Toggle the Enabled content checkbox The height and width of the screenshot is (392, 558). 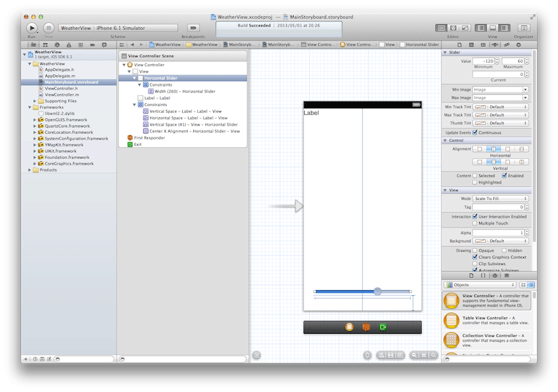(504, 175)
